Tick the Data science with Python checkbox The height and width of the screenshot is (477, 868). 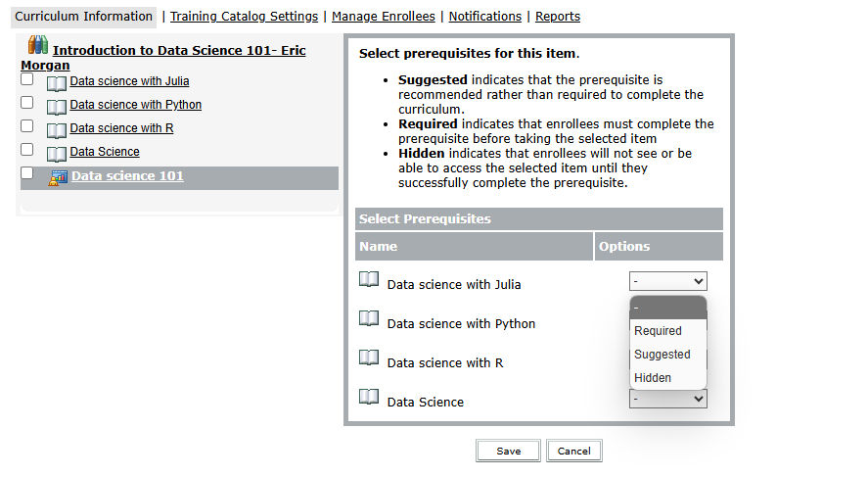tap(27, 103)
